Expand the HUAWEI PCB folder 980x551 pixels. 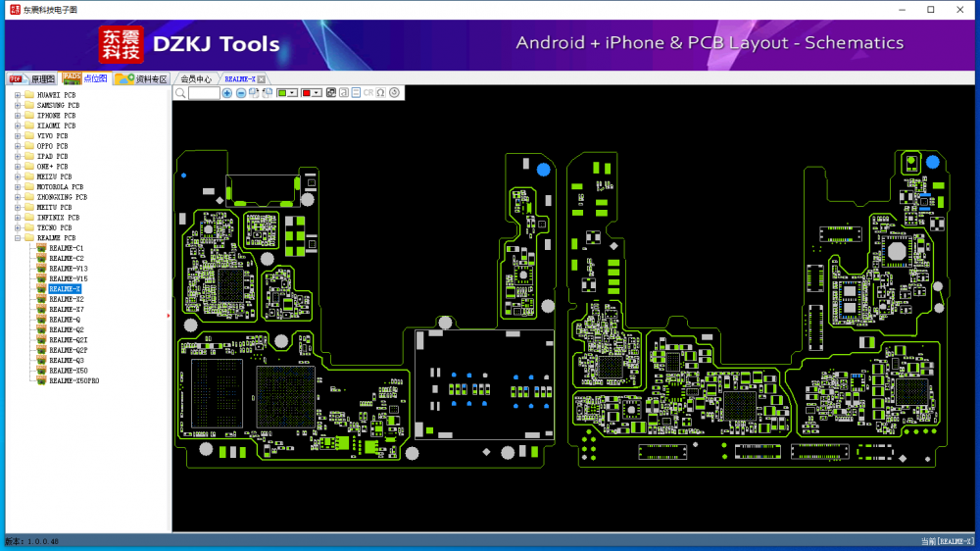coord(18,95)
